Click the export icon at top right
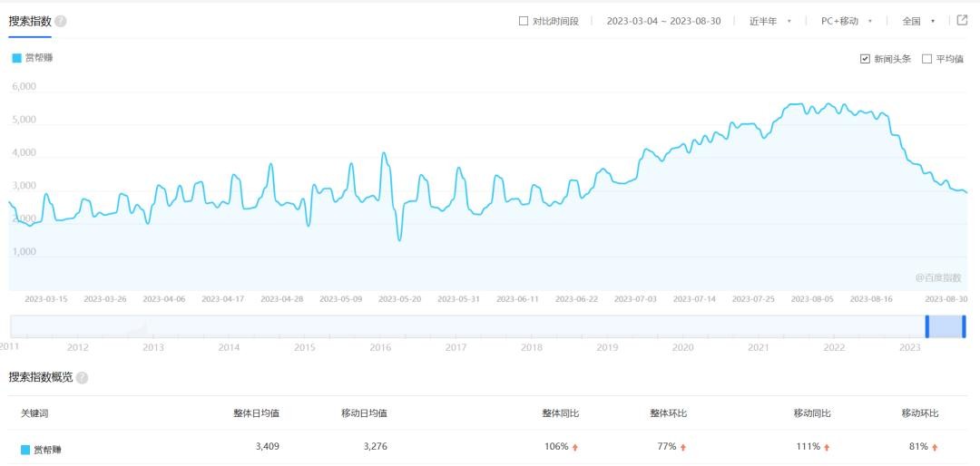980x466 pixels. click(962, 20)
